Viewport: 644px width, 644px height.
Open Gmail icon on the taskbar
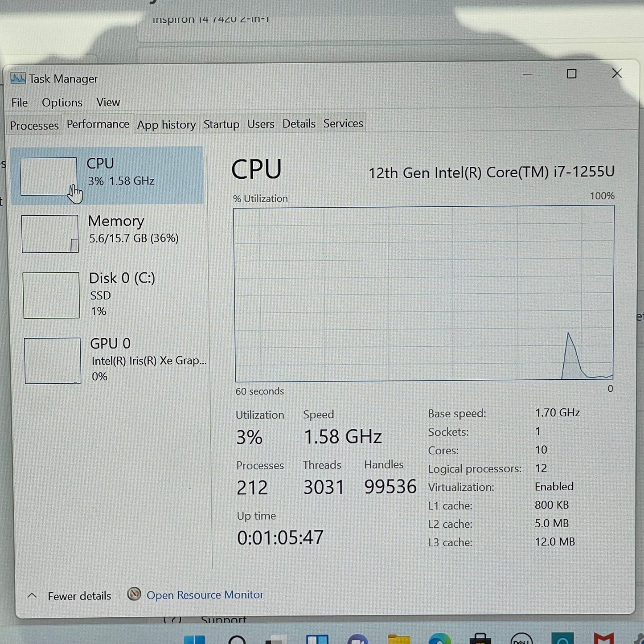[603, 638]
